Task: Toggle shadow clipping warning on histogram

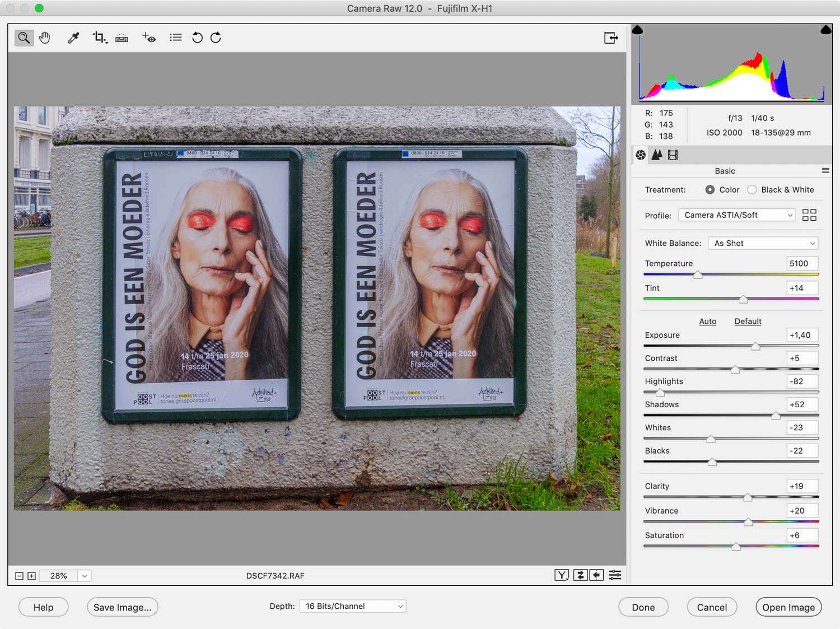Action: click(637, 30)
